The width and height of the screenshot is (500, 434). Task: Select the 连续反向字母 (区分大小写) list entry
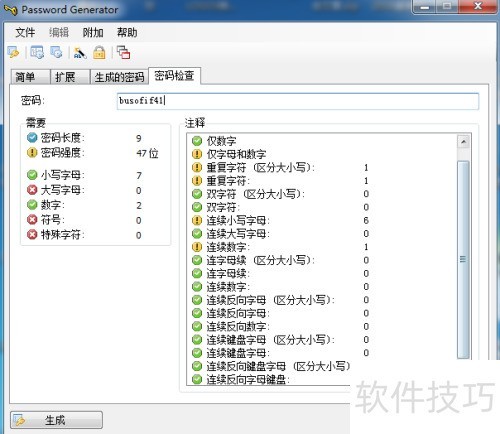[x=270, y=300]
